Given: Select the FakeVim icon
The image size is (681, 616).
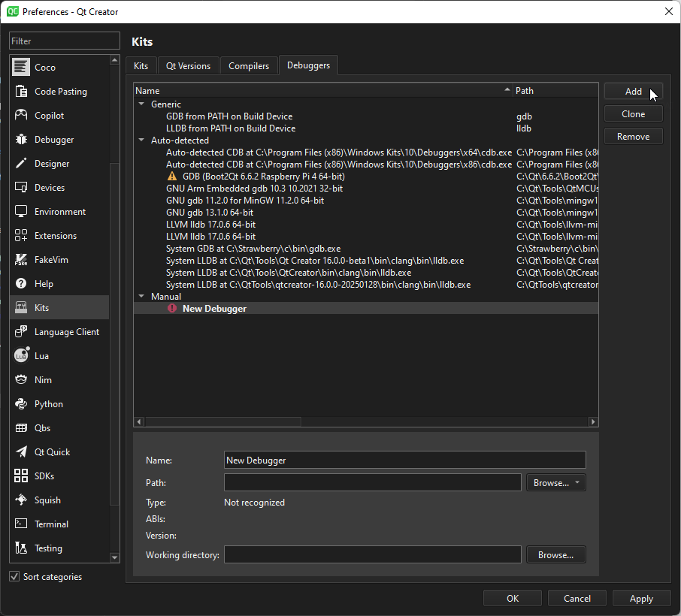Looking at the screenshot, I should (x=21, y=260).
